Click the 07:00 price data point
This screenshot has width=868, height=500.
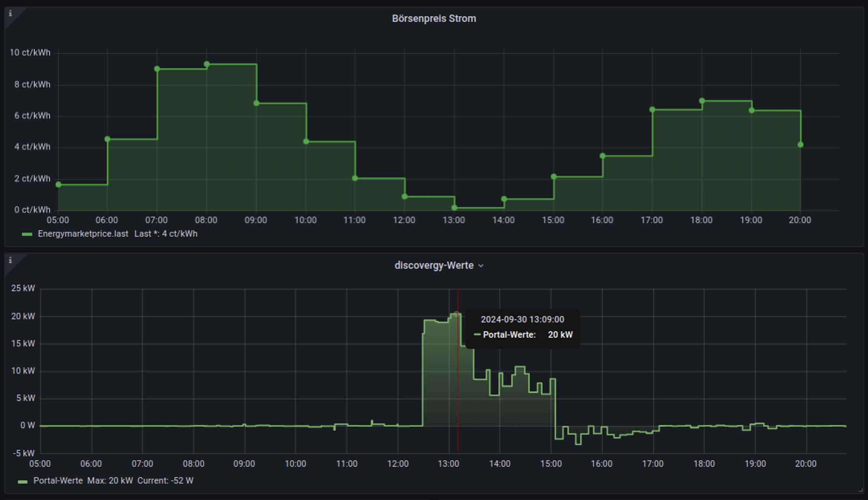pos(157,69)
